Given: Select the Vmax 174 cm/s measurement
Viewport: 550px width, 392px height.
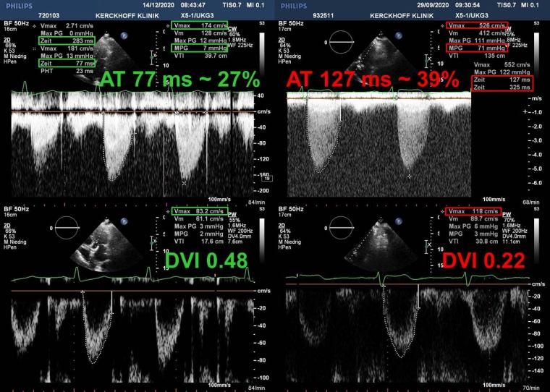Looking at the screenshot, I should click(x=200, y=25).
